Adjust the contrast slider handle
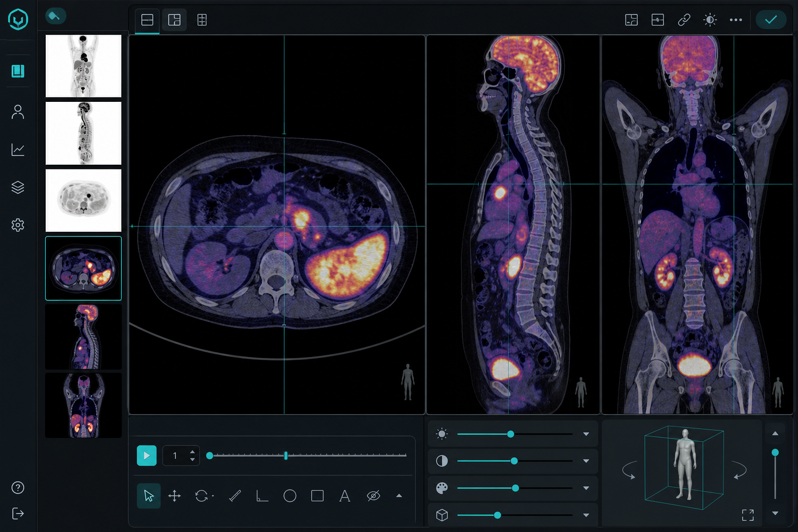The image size is (798, 532). [514, 461]
